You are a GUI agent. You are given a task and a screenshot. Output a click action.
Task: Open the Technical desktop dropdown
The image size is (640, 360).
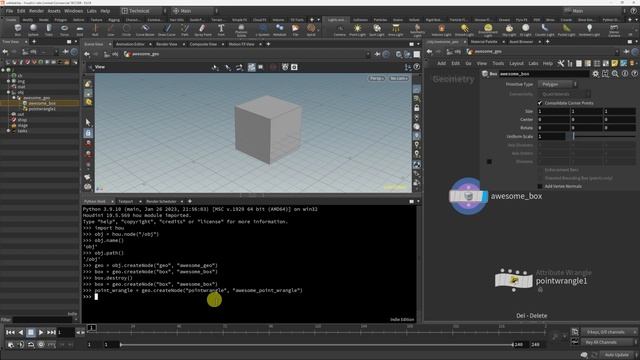click(x=144, y=11)
